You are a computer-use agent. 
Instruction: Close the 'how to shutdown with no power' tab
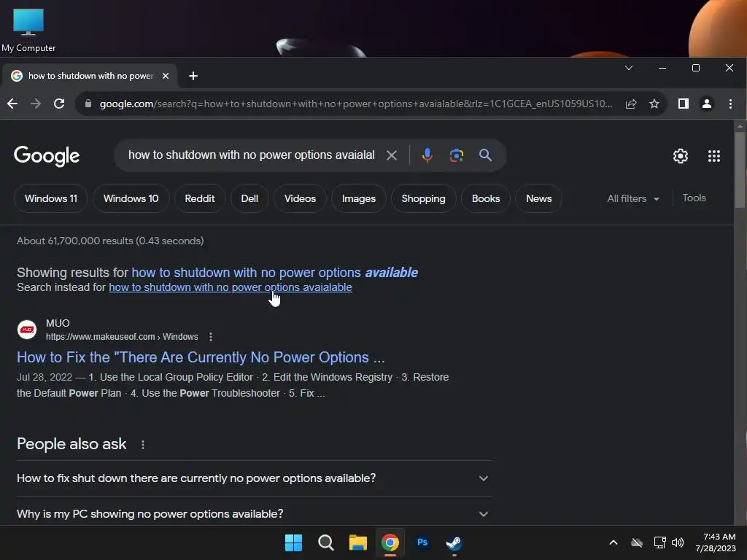coord(166,76)
